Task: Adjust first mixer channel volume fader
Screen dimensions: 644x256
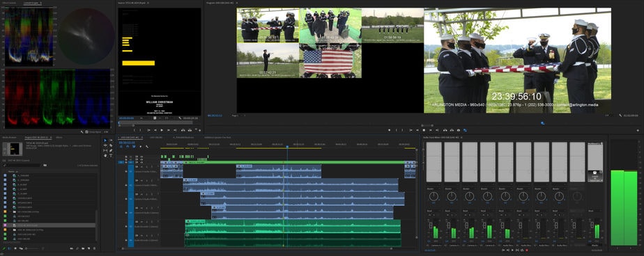Action: [x=431, y=225]
